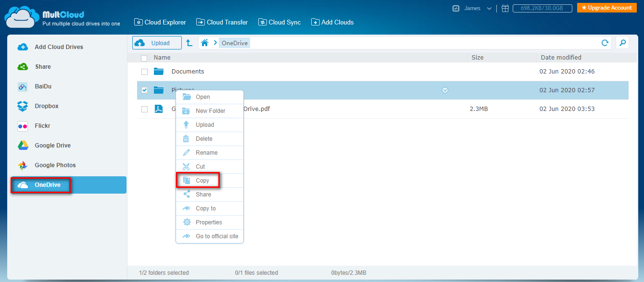Screen dimensions: 644x282
Task: Go to Add Clouds in the top bar
Action: (x=332, y=22)
